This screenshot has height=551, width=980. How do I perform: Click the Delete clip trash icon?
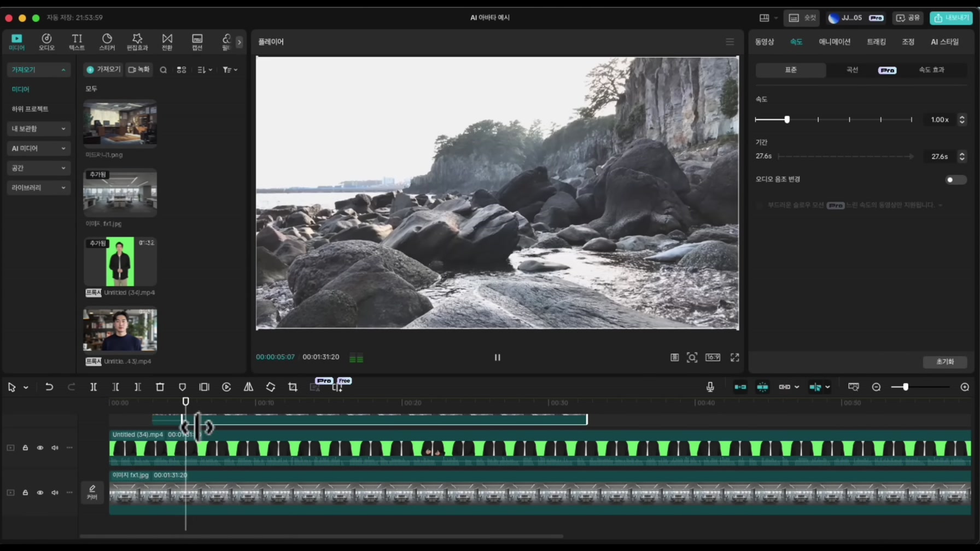pyautogui.click(x=160, y=387)
